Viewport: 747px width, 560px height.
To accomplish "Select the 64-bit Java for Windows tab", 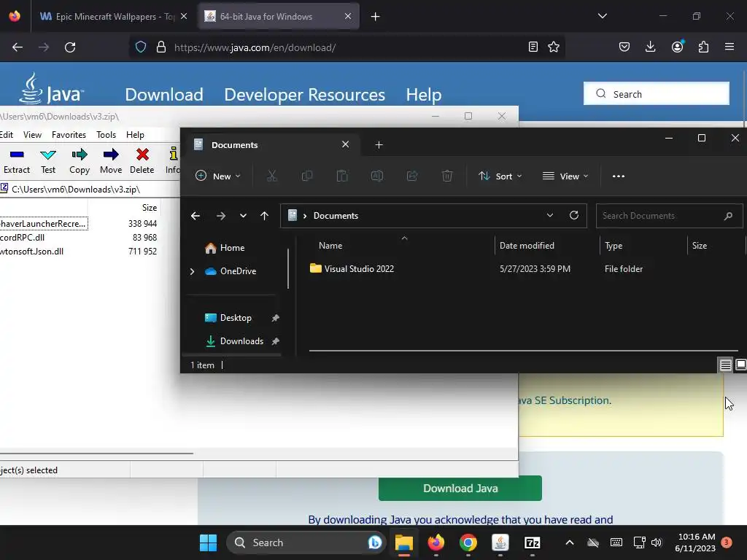I will [x=278, y=16].
